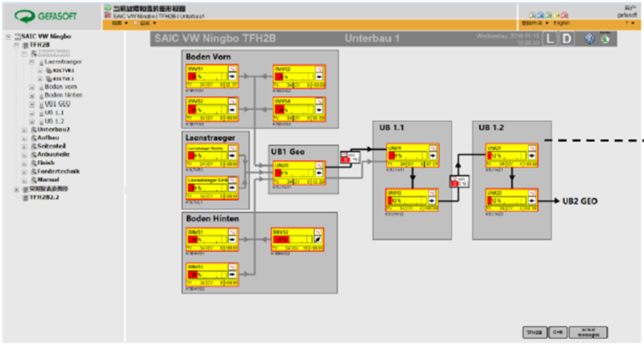Image resolution: width=644 pixels, height=345 pixels.
Task: Collapse the SAIC VW Ningbo root node
Action: 8,37
